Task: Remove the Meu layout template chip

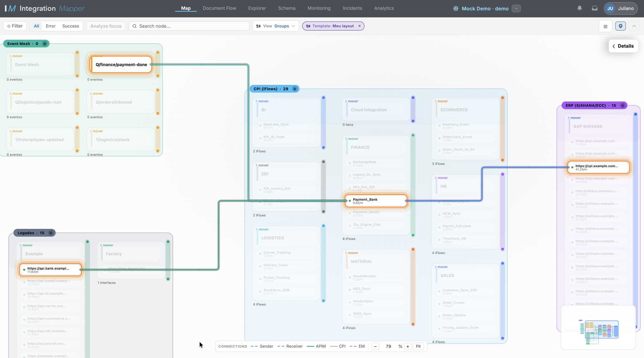Action: tap(360, 26)
